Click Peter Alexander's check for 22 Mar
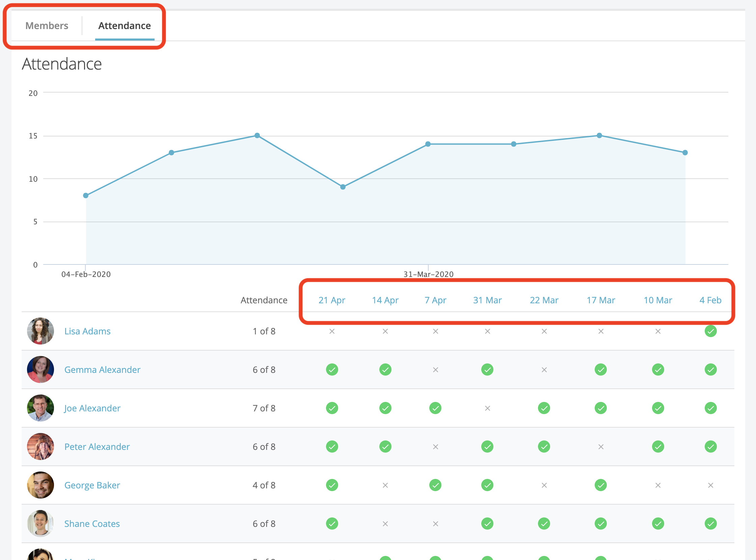The image size is (756, 560). (544, 447)
